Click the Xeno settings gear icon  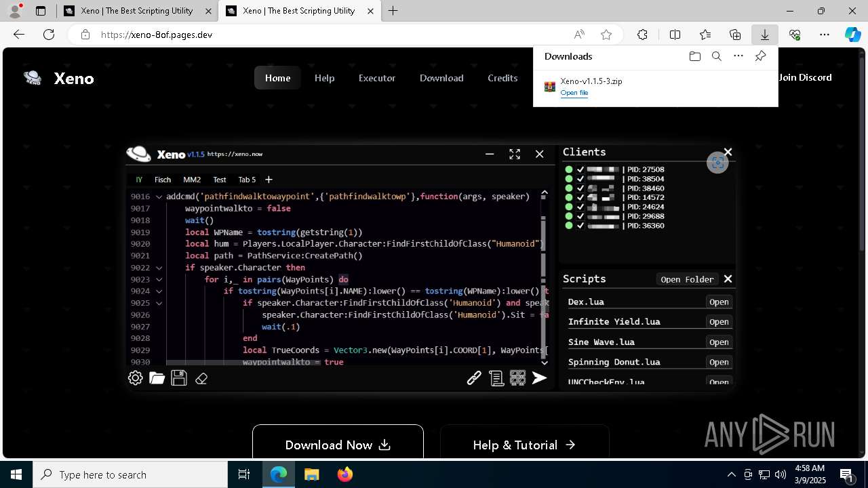[136, 378]
